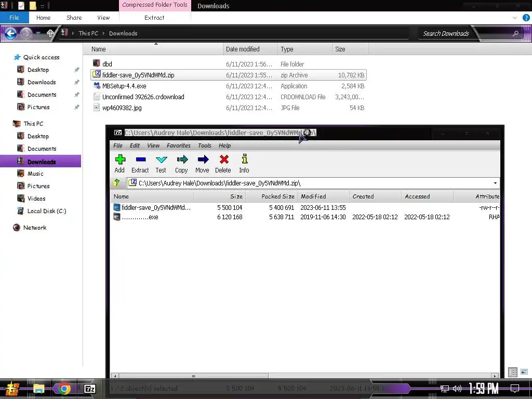Open the volume control in system tray
The image size is (532, 399).
click(x=457, y=389)
